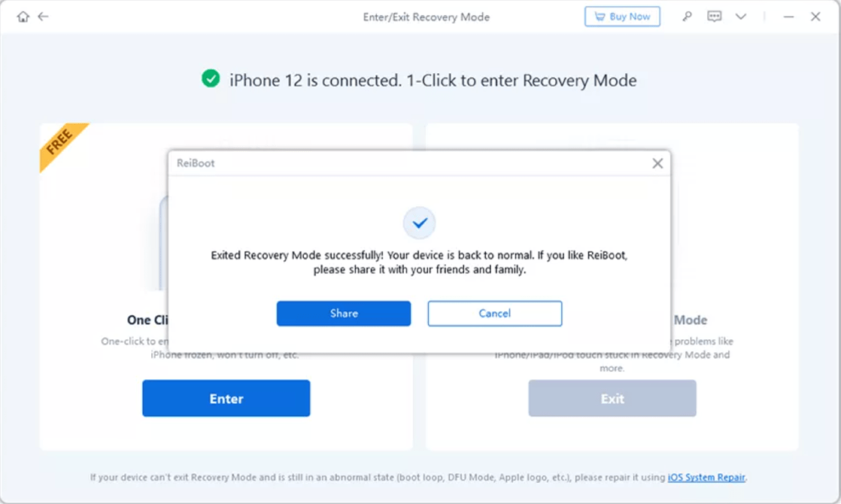Click the green connected checkmark icon

211,79
